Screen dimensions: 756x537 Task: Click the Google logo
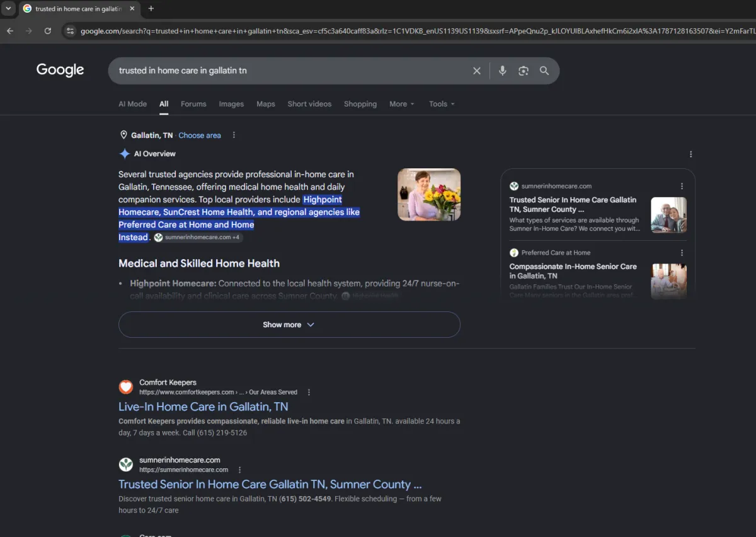pos(60,70)
